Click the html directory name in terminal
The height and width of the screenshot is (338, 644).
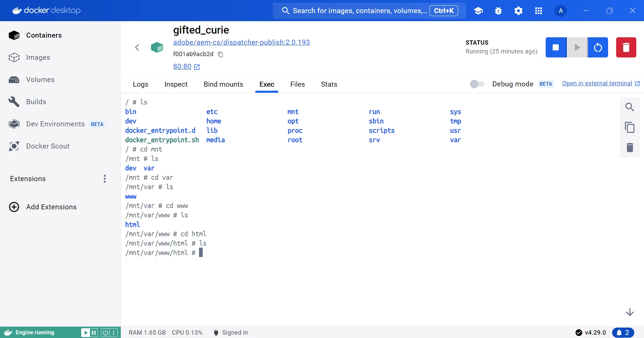tap(133, 224)
